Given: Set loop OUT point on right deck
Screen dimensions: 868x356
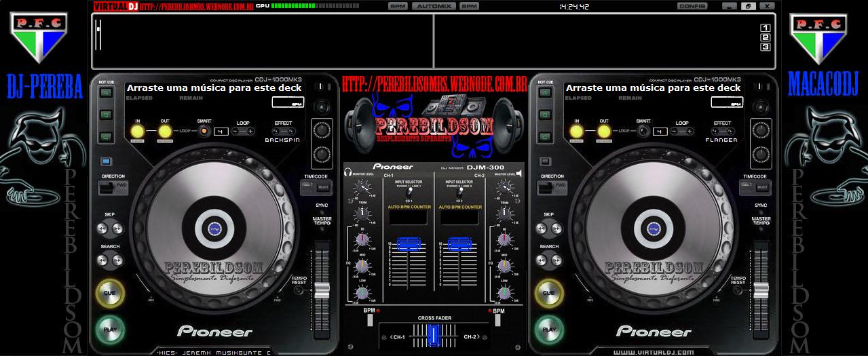Looking at the screenshot, I should [604, 131].
